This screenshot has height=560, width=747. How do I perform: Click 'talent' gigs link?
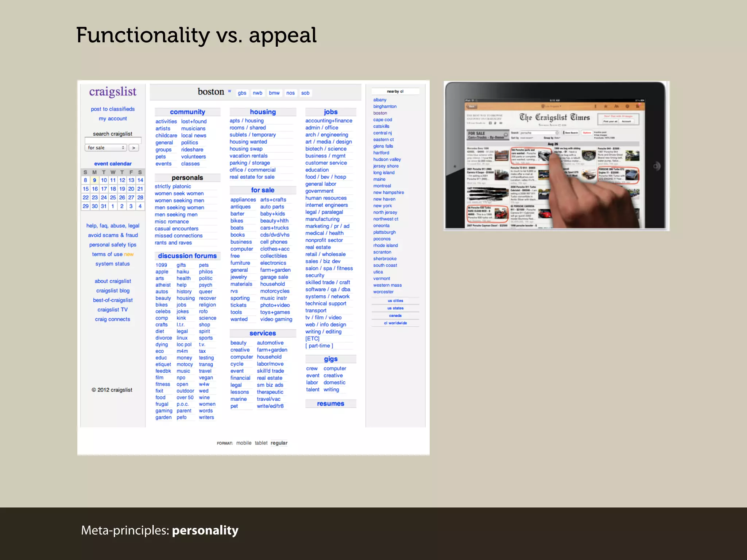[313, 389]
